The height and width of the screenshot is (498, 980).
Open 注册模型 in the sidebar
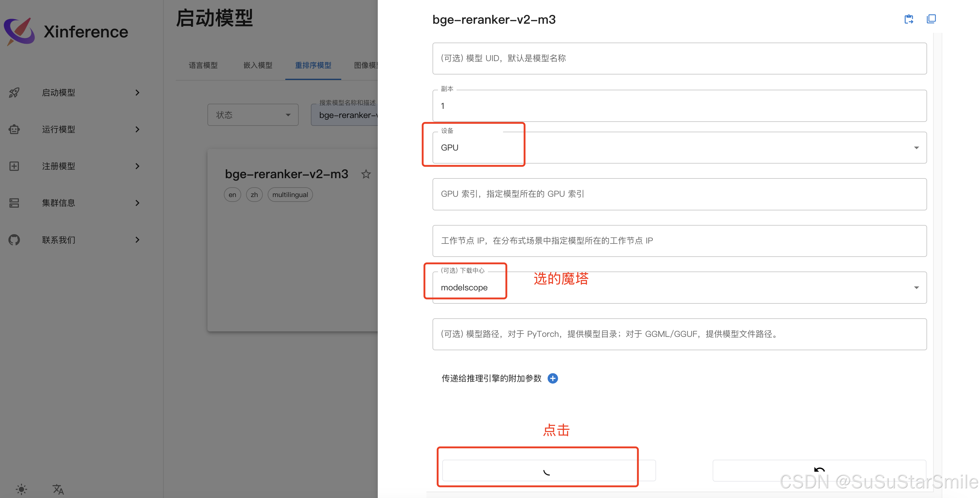[59, 166]
